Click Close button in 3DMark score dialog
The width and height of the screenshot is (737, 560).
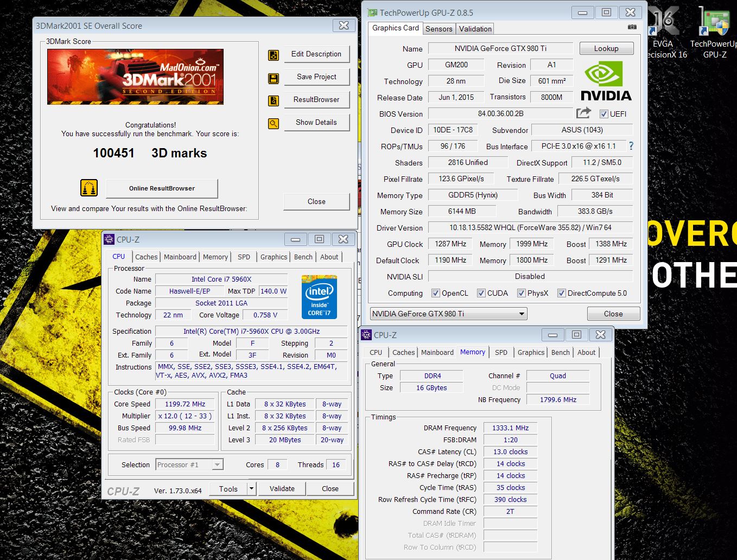[x=316, y=202]
